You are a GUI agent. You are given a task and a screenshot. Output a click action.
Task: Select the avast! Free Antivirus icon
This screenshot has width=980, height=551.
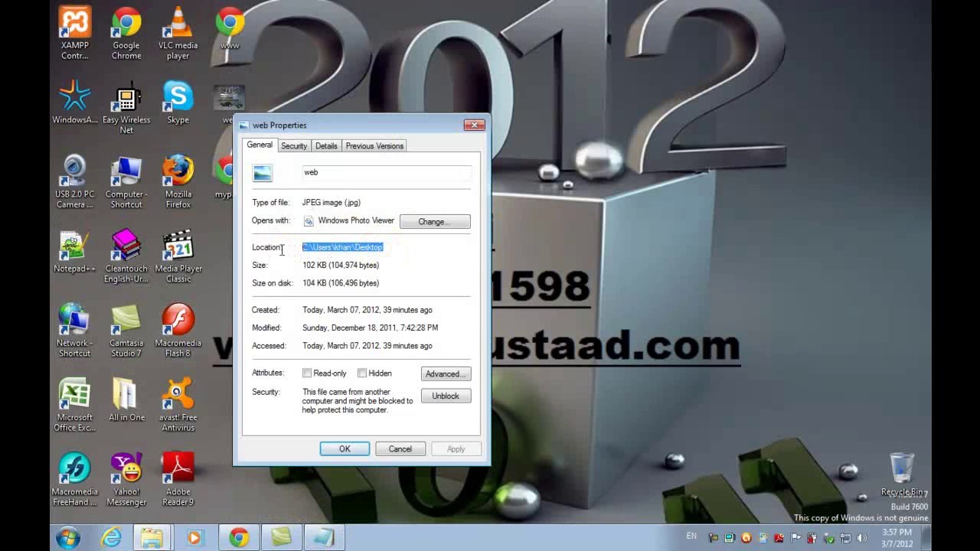178,405
